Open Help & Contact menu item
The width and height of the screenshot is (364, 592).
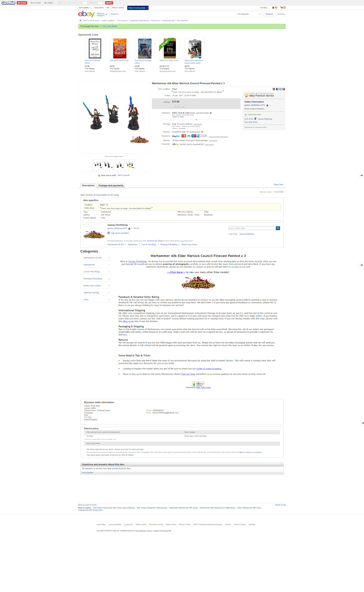118,8
